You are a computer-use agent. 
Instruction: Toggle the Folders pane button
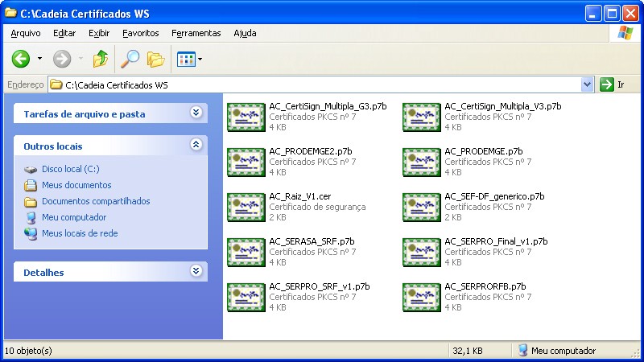[x=155, y=60]
